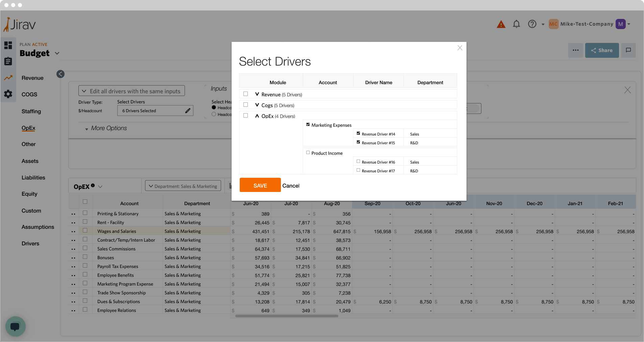Click the pencil icon beside 6 Drivers Selected
The image size is (644, 342).
(188, 111)
